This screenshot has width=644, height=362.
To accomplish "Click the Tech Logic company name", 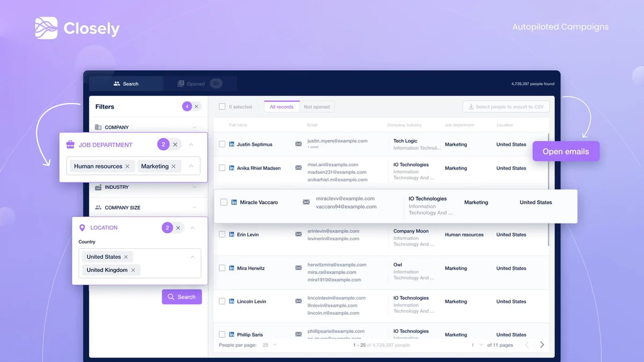I will (x=405, y=141).
